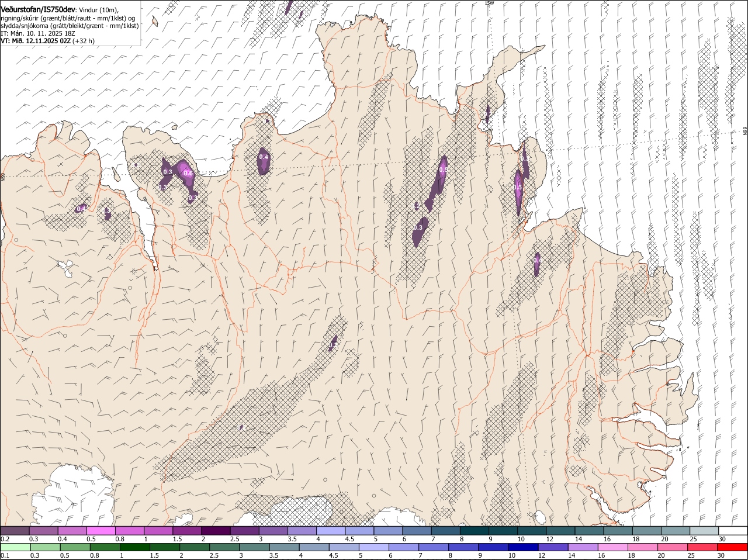Click the Veðurstofan/IS750dev map title
748x560 pixels.
pyautogui.click(x=37, y=9)
